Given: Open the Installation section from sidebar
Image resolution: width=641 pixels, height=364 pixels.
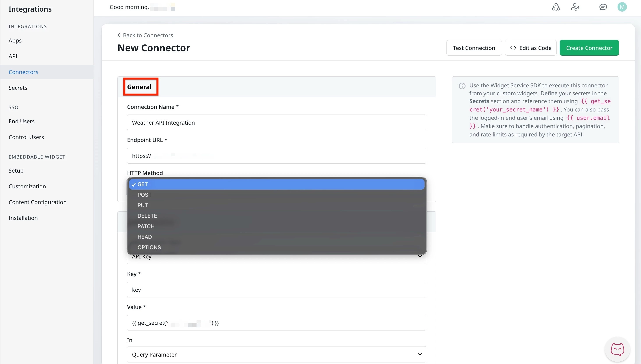Looking at the screenshot, I should pyautogui.click(x=23, y=218).
